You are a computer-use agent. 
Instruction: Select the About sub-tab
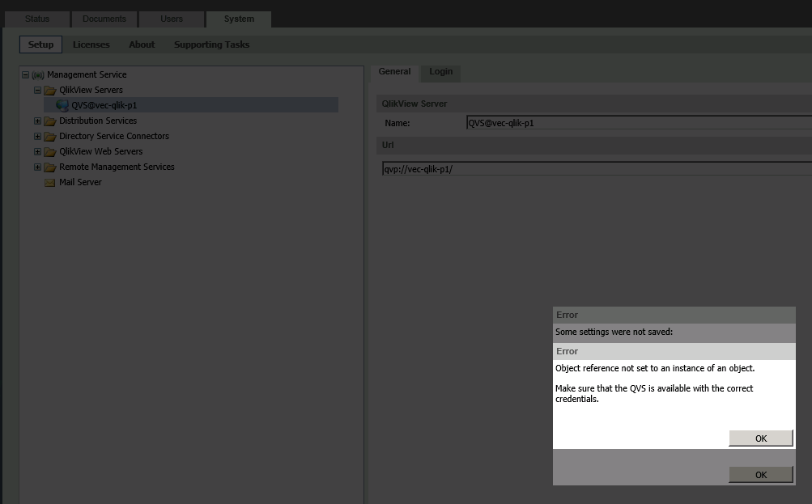142,44
